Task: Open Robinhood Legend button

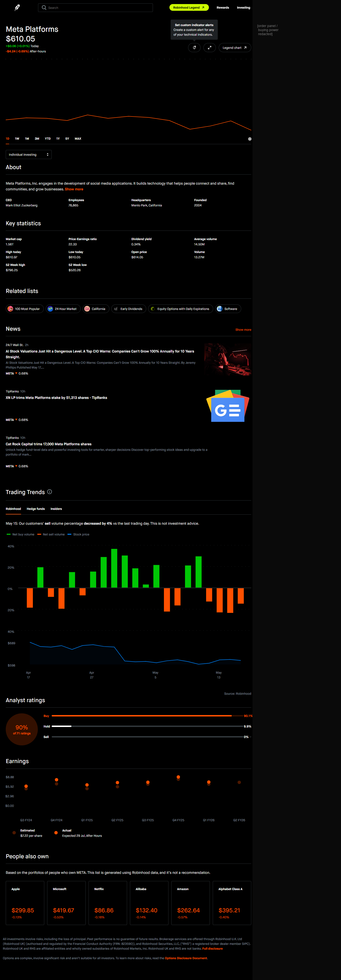Action: (189, 8)
